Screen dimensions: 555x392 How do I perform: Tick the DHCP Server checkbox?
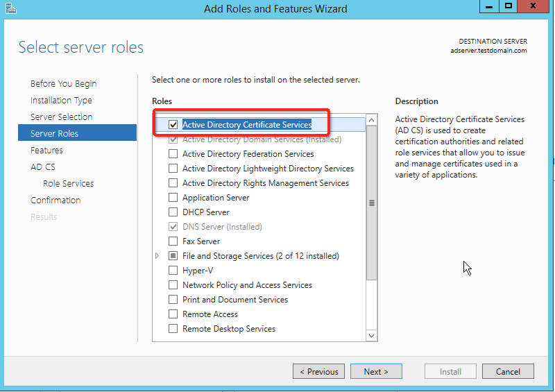click(x=173, y=212)
